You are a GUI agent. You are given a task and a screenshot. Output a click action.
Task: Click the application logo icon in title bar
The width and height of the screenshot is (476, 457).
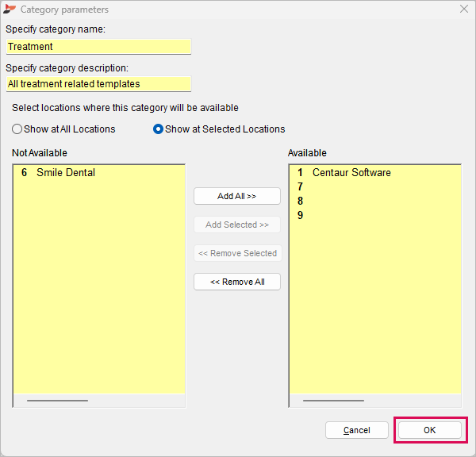tap(10, 9)
